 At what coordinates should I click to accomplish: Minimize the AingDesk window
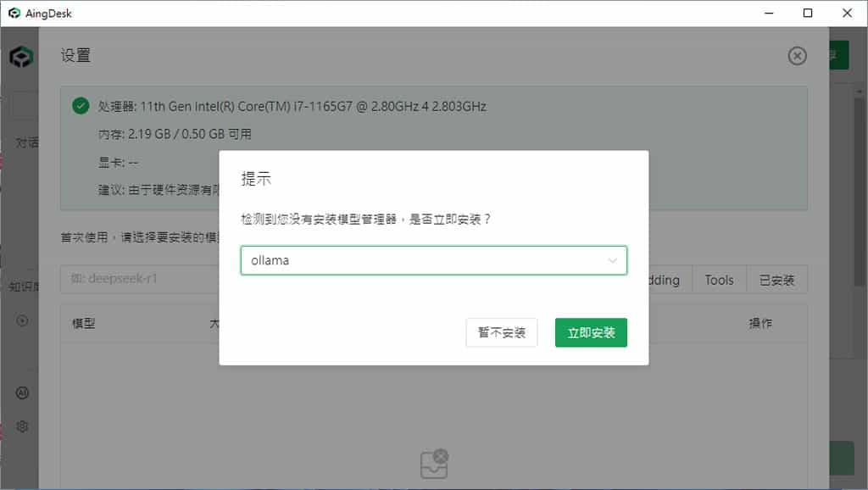[769, 13]
